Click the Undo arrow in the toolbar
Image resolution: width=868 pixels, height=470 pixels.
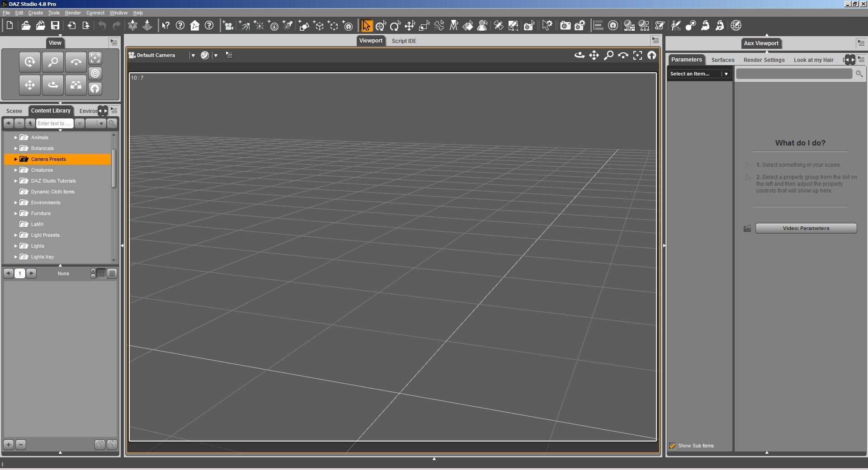pos(102,25)
